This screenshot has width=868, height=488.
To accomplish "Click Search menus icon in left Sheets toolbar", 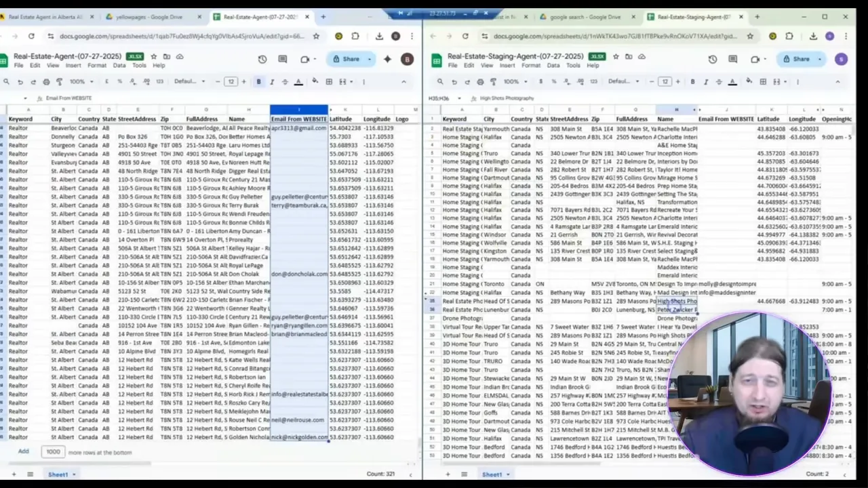I will pos(6,81).
